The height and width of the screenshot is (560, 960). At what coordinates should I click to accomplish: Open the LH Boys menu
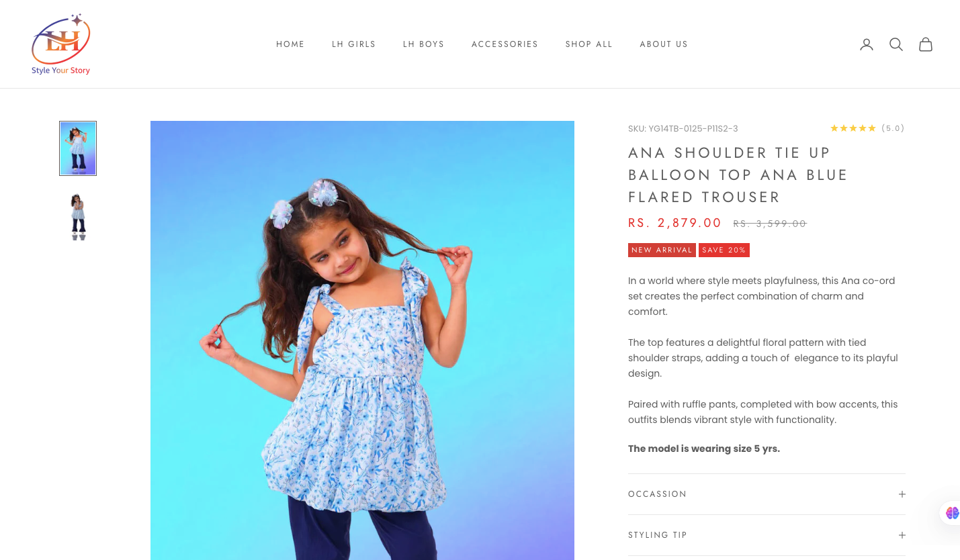pos(424,44)
